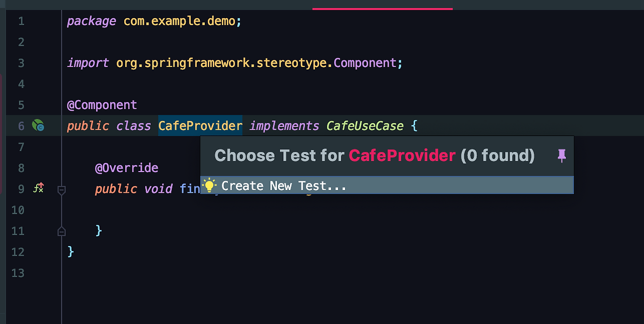Click the active editor tab pink underline

tap(382, 9)
